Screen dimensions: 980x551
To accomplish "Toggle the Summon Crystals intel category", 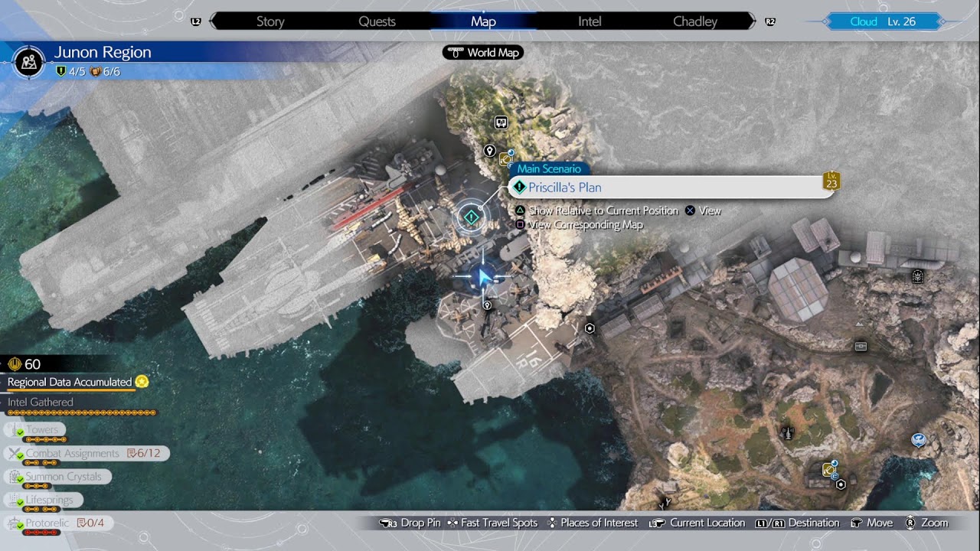I will [58, 477].
